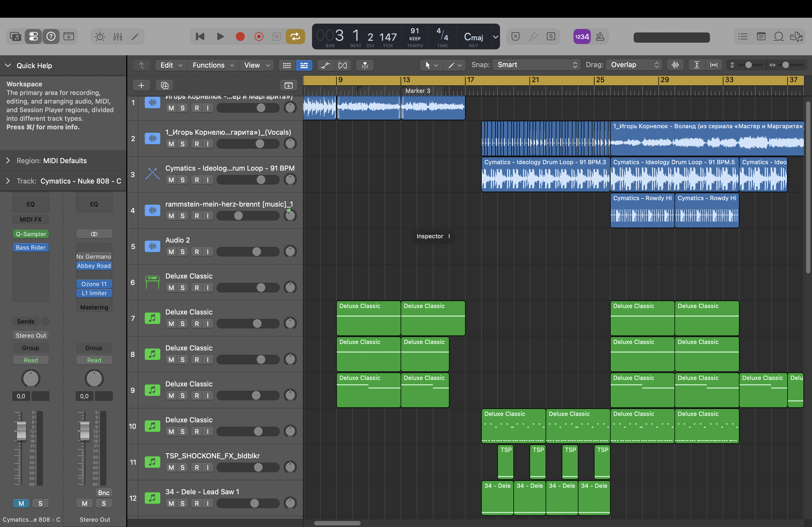Collapse the Quick Help panel
Viewport: 812px width, 527px height.
click(8, 65)
